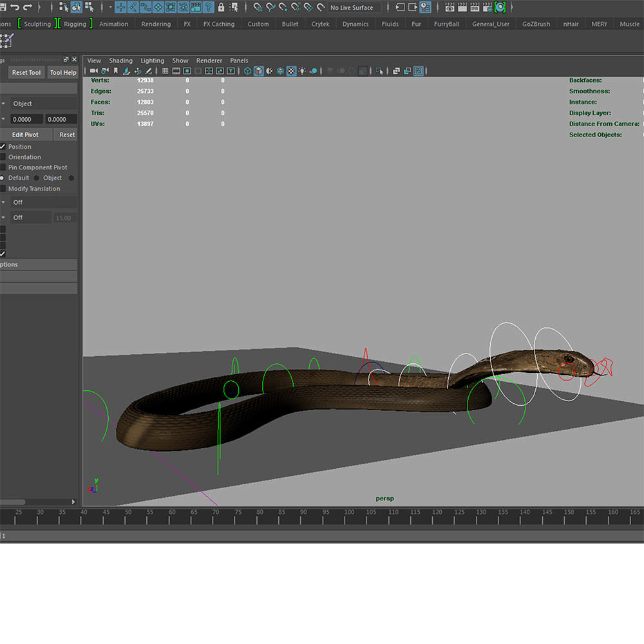Select by object type mode icon
The image size is (644, 644).
click(77, 7)
